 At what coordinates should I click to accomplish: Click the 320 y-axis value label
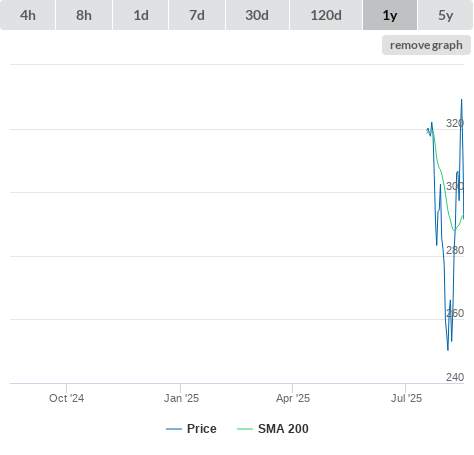455,123
